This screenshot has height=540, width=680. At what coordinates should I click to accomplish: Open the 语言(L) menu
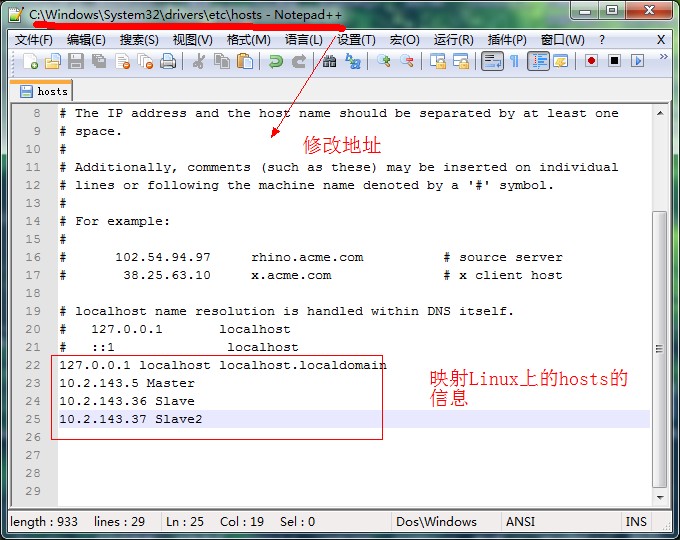click(304, 40)
